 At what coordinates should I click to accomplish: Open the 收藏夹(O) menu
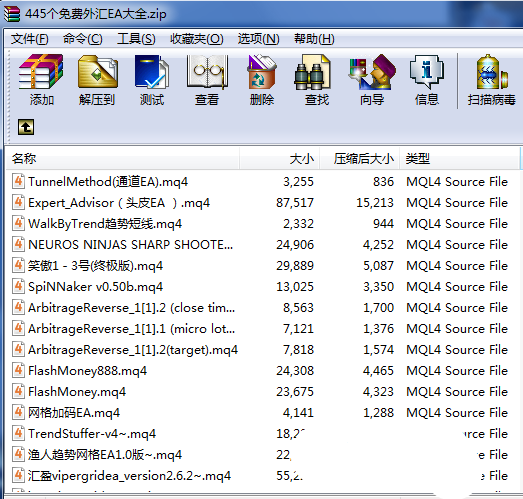point(196,39)
